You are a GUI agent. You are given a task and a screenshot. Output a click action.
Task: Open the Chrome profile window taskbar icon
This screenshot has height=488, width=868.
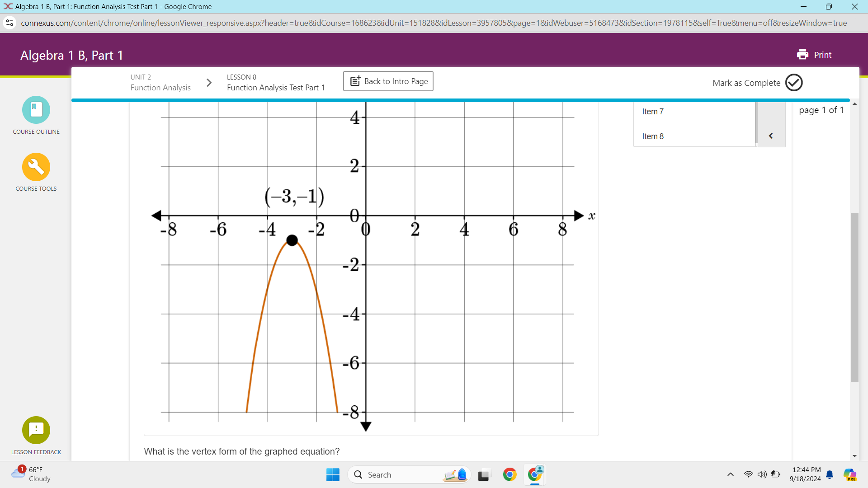coord(535,475)
